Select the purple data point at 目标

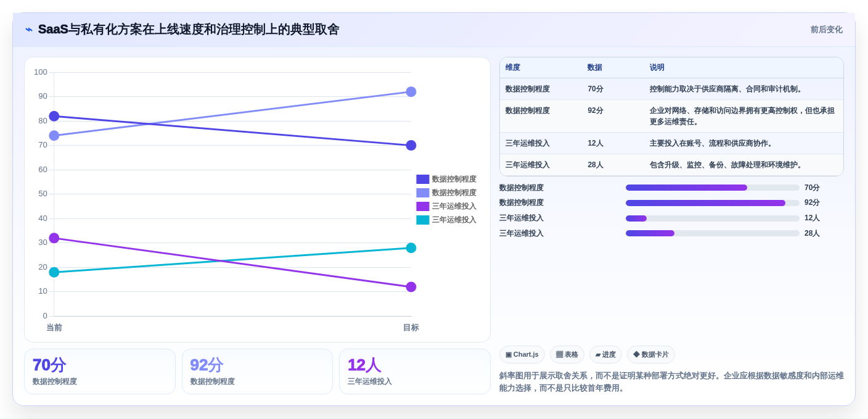click(x=411, y=287)
